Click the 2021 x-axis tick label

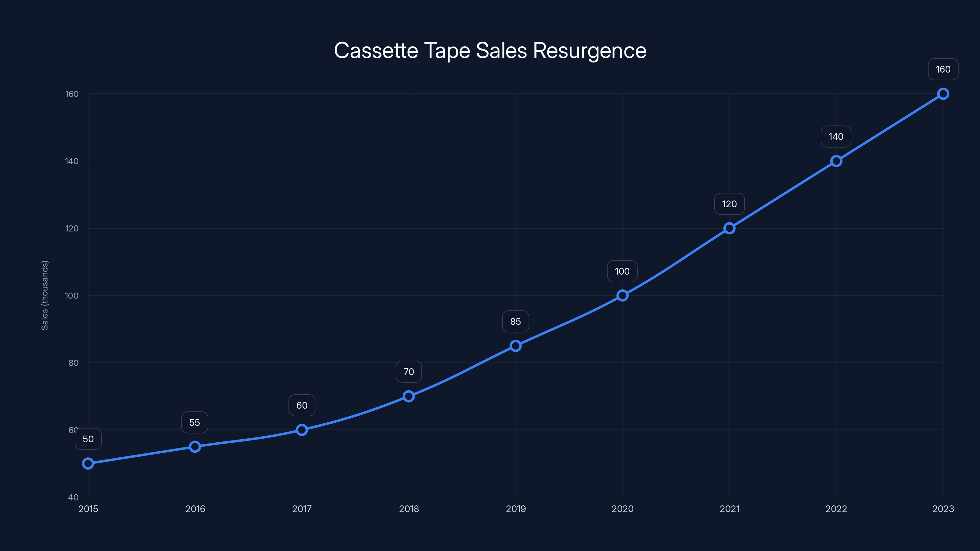click(x=730, y=509)
